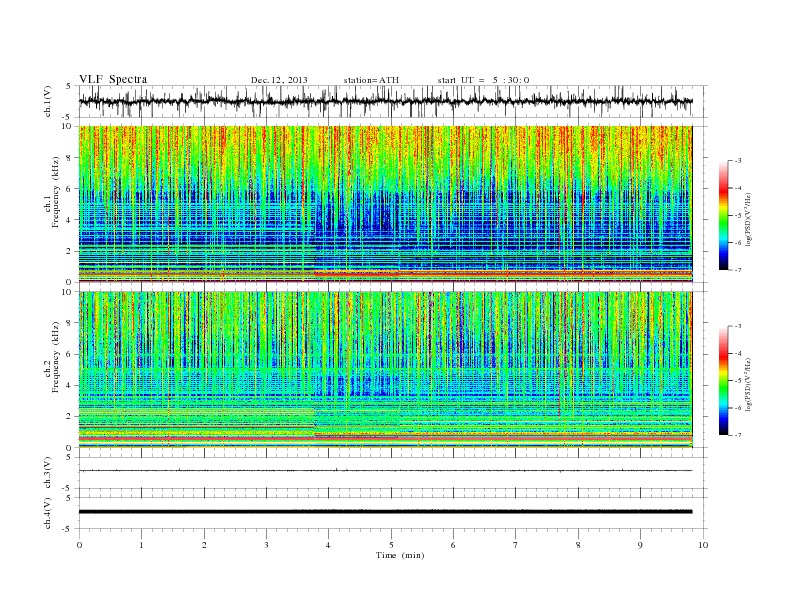Click time axis tick label "6"
Screen dimensions: 792x612
click(454, 545)
